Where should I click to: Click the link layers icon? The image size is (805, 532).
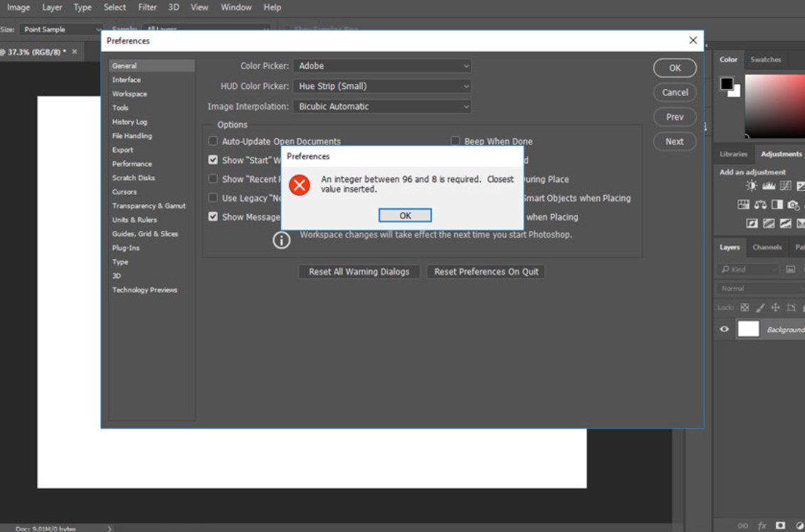tap(743, 526)
